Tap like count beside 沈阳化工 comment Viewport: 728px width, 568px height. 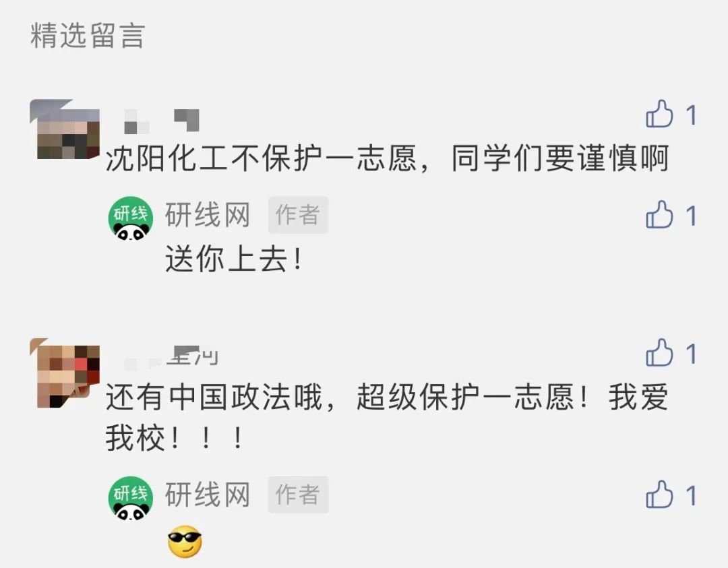(x=692, y=115)
